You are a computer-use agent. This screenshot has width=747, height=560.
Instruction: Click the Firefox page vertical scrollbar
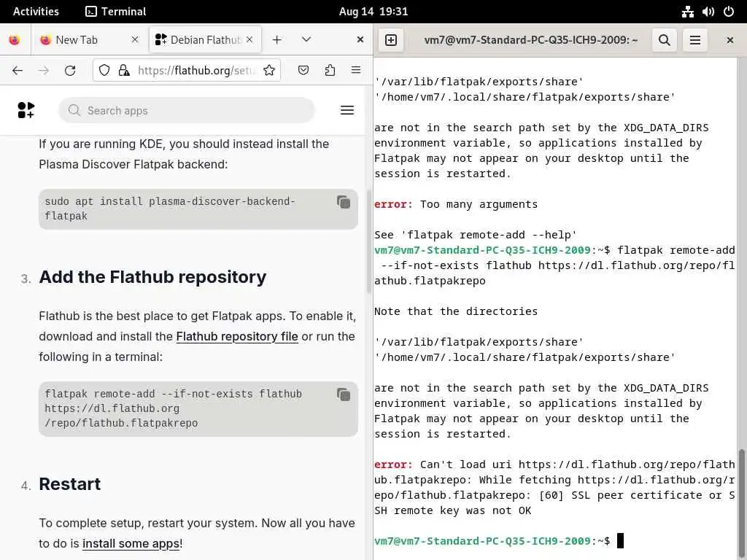coord(368,242)
